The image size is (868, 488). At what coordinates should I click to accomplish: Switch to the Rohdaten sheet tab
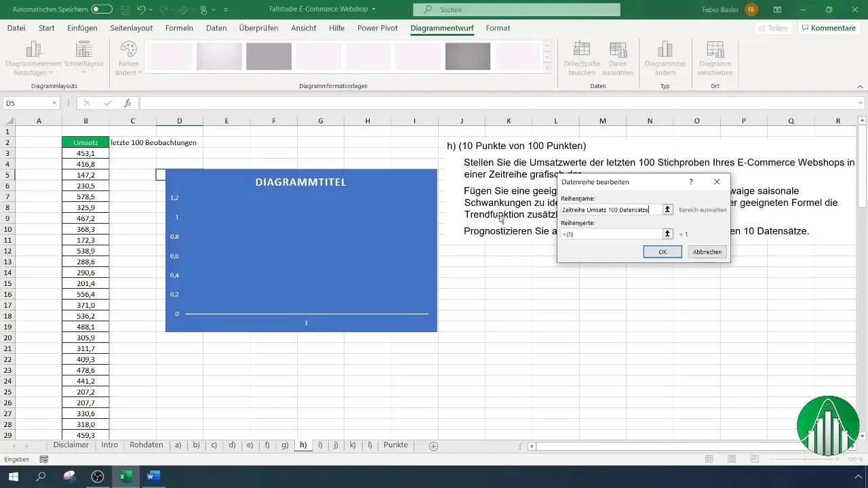point(146,445)
